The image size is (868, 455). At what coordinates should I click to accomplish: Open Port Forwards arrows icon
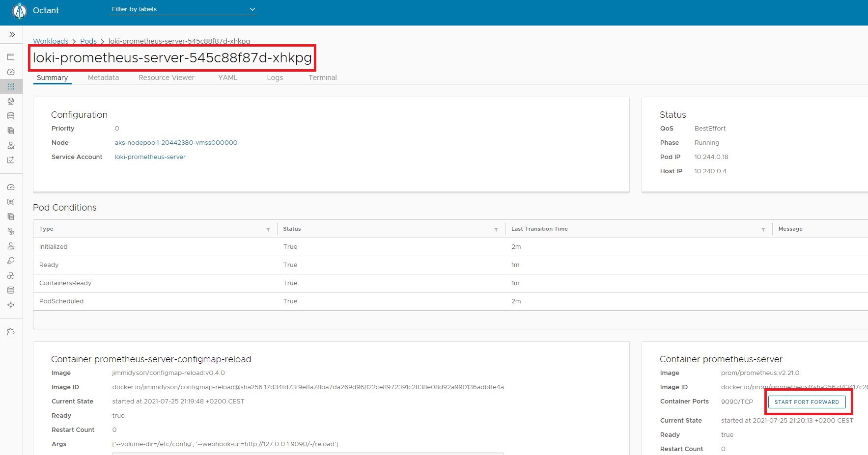pyautogui.click(x=11, y=305)
